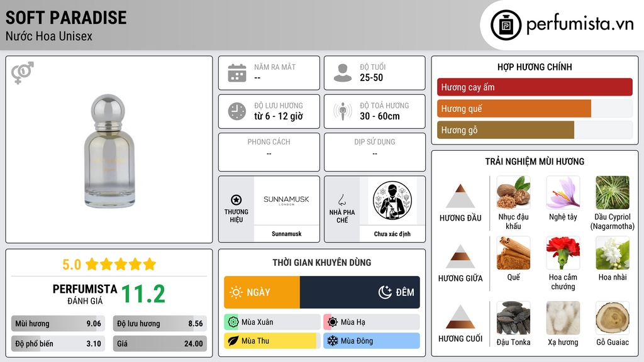Click the Soft Paradise perfume bottle image

[109, 151]
